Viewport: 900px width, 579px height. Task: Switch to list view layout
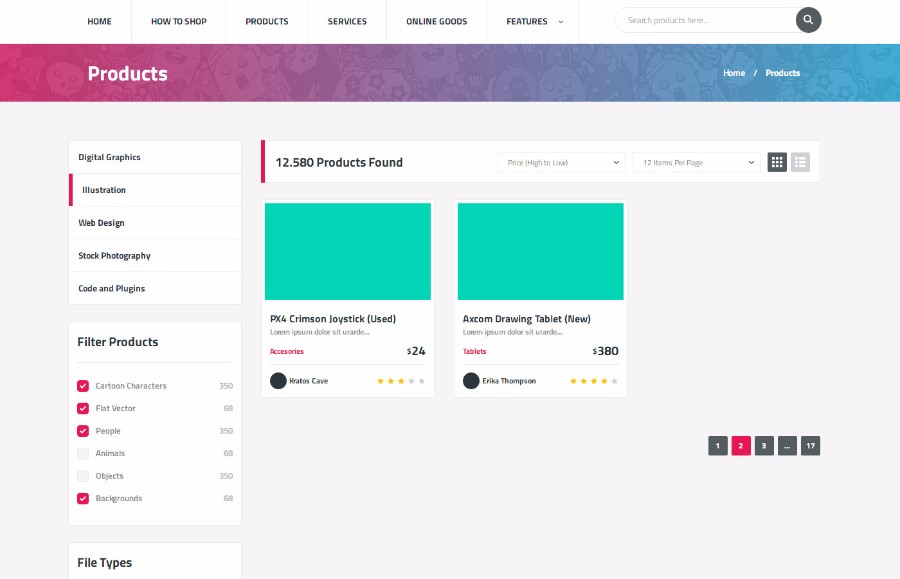point(800,162)
